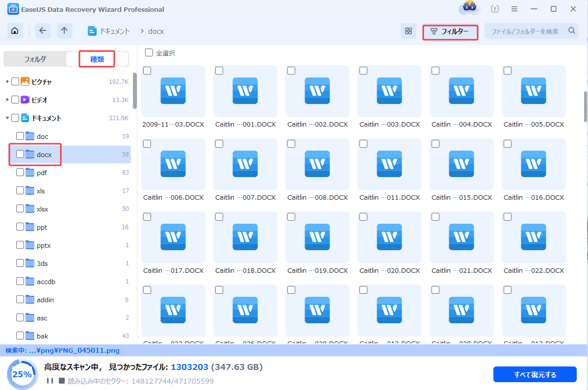
Task: Select the 種類 tab
Action: (x=97, y=59)
